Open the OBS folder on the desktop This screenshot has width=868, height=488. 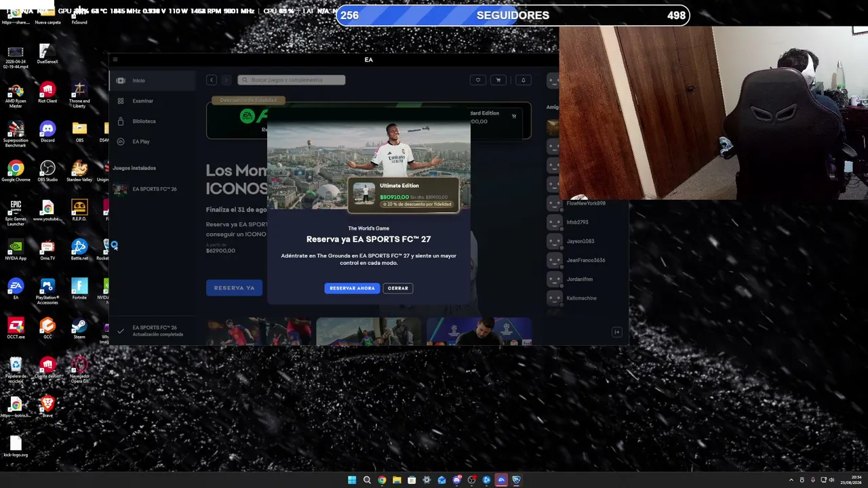tap(79, 132)
